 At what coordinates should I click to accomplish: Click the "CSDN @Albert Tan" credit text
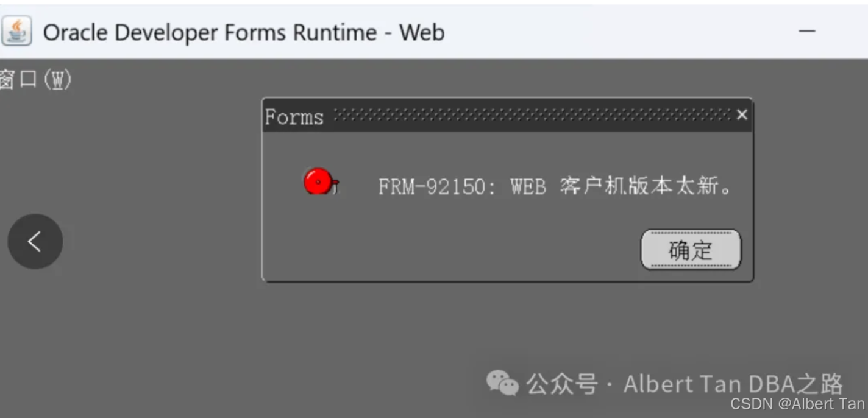point(797,404)
